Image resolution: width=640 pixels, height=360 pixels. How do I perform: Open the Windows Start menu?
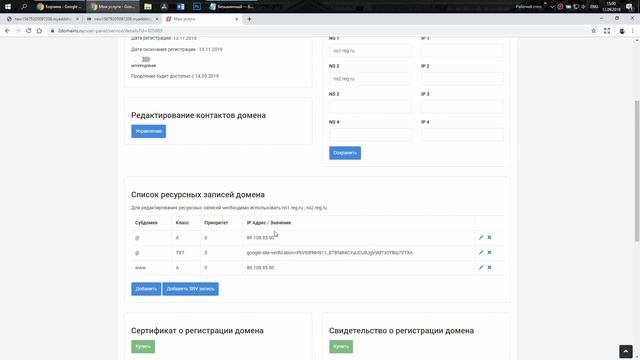(8, 7)
